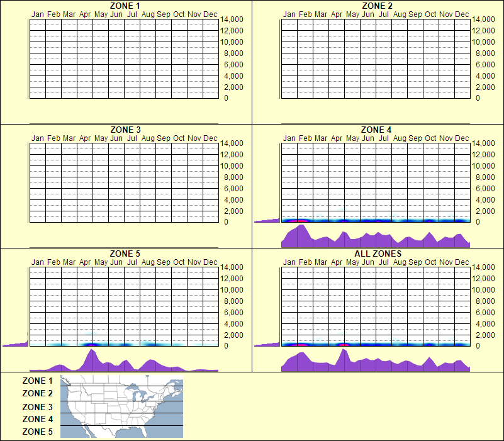504x441 pixels.
Task: Click the 0 axis value on ALL ZONES
Action: pos(478,345)
